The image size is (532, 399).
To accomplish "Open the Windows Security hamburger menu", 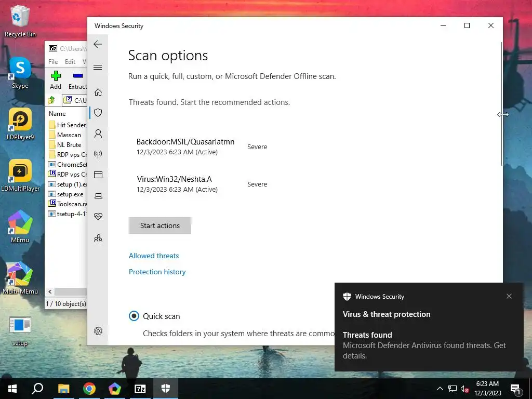I will click(98, 67).
